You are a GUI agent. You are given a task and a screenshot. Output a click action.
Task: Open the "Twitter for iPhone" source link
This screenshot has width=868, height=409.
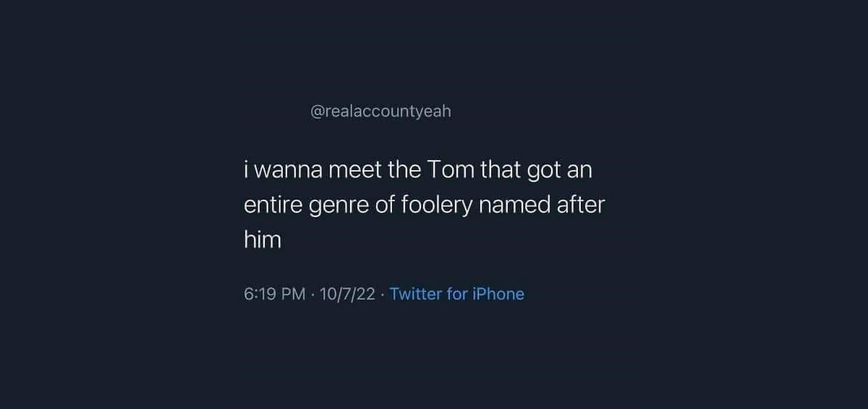pos(456,294)
